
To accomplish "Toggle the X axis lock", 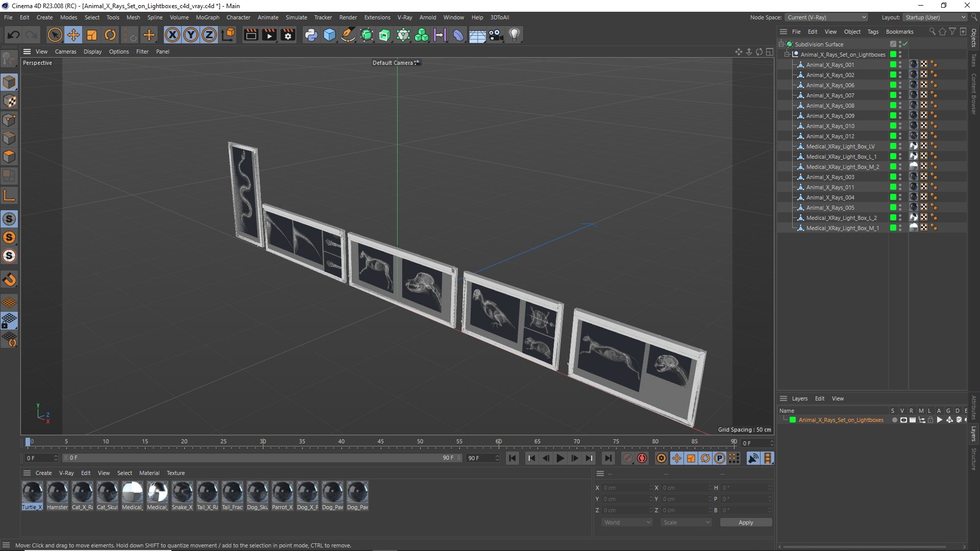I will coord(173,35).
